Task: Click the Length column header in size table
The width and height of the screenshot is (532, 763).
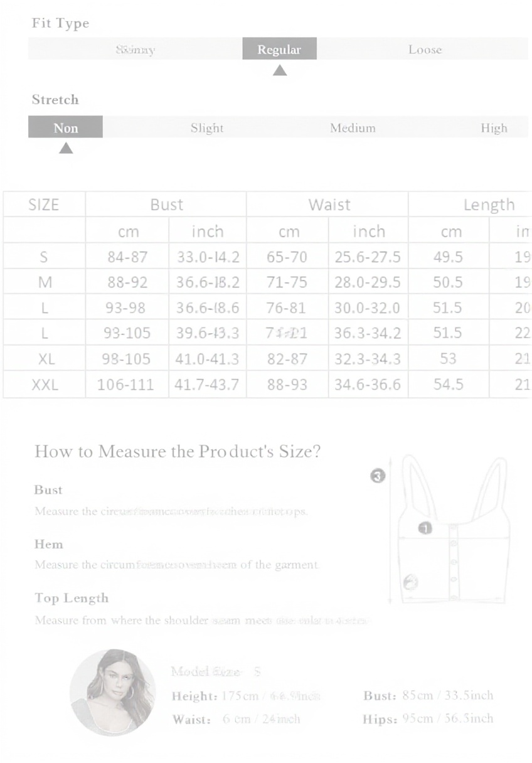Action: tap(488, 205)
